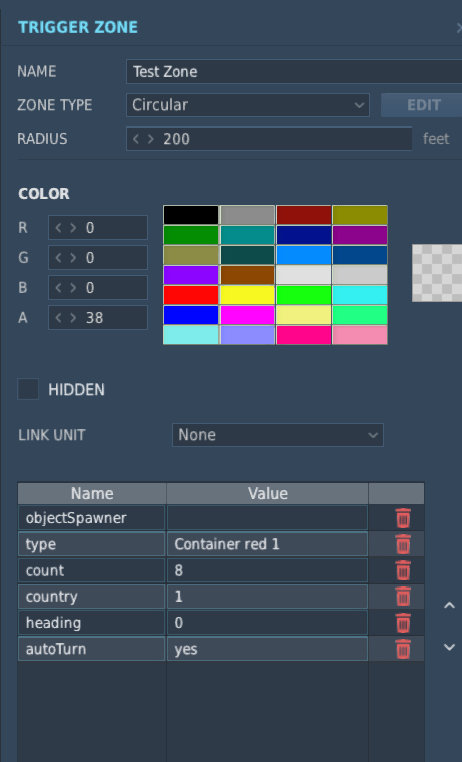Edit the empty objectSpawner value field
This screenshot has height=762, width=462.
(x=267, y=518)
